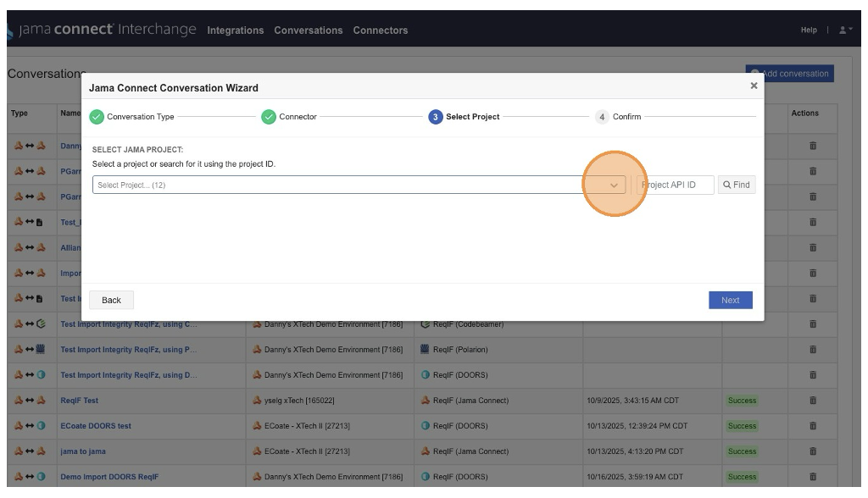Delete the jama to jama conversation
Image resolution: width=868 pixels, height=498 pixels.
tap(813, 451)
